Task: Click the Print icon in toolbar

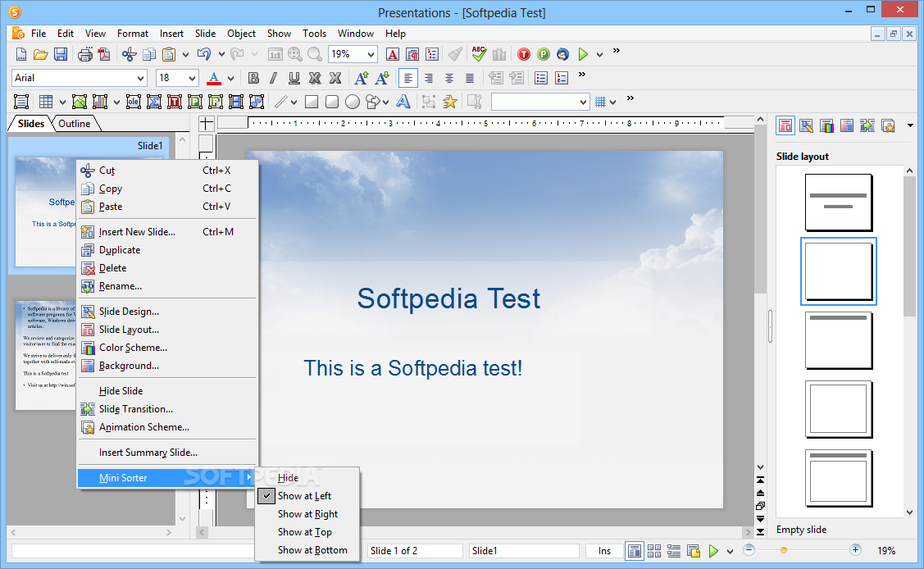Action: [x=85, y=54]
